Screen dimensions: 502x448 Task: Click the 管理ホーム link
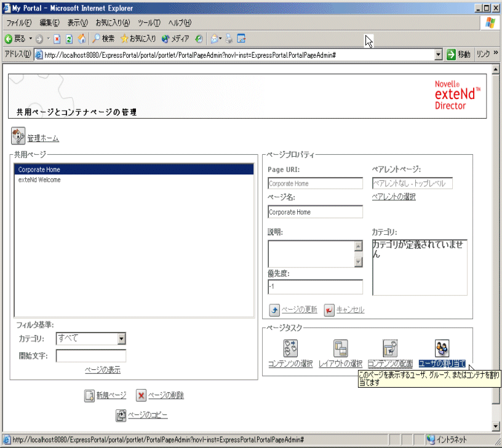coord(43,138)
